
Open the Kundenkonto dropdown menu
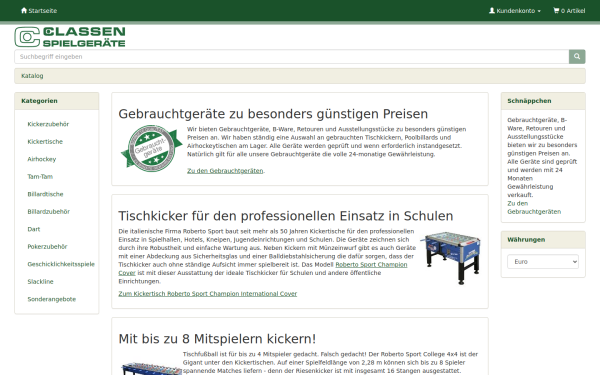[x=515, y=11]
